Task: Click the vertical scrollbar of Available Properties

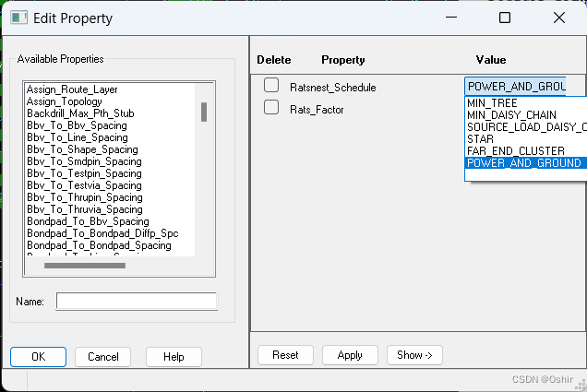Action: pyautogui.click(x=203, y=113)
